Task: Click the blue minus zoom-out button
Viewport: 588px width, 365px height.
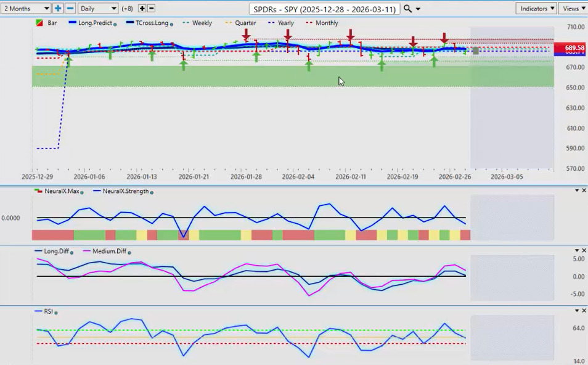Action: coord(70,8)
